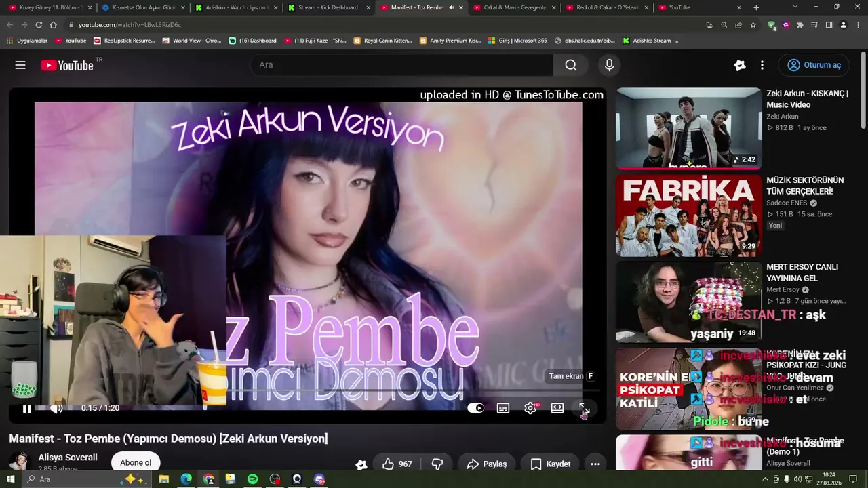Mute the video volume
Viewport: 868px width, 488px height.
56,408
